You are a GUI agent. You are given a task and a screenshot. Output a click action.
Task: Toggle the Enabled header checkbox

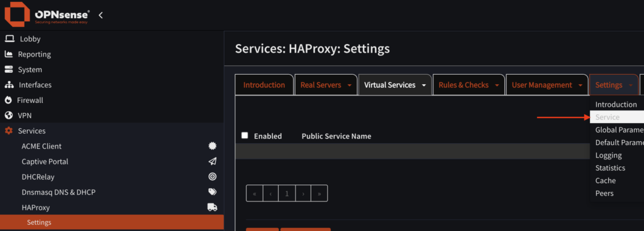coord(245,136)
